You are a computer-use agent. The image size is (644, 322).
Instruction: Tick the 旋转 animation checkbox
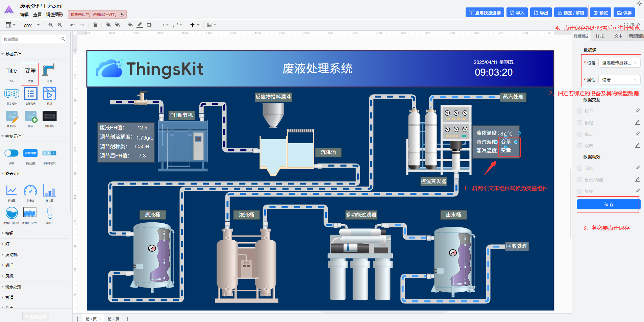point(579,191)
